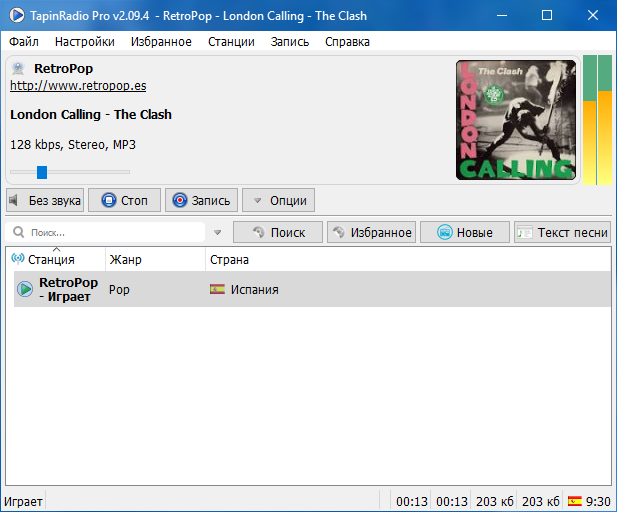Image resolution: width=617 pixels, height=512 pixels.
Task: Select the RetroPop - Играет station row
Action: point(312,289)
